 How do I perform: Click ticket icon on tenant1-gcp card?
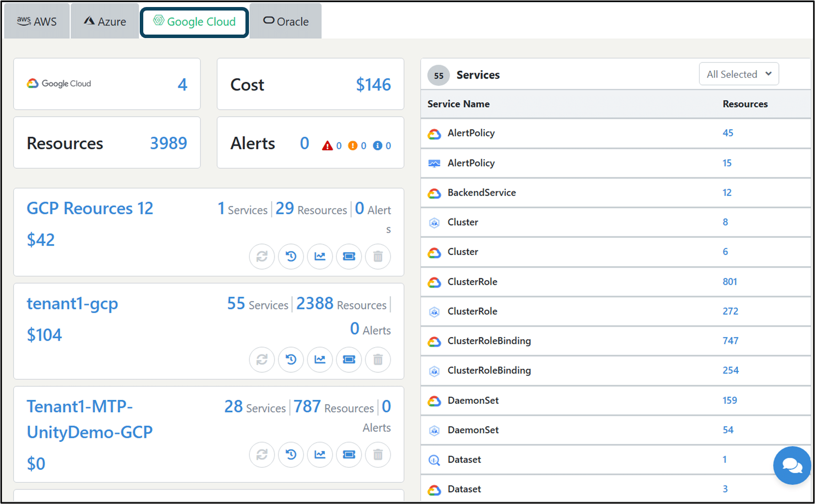coord(349,360)
